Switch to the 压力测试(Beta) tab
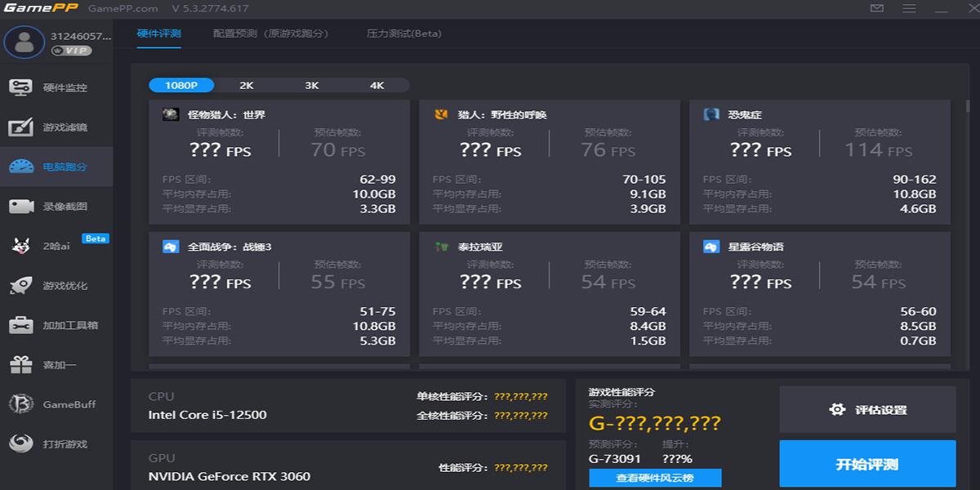This screenshot has width=980, height=490. (404, 33)
